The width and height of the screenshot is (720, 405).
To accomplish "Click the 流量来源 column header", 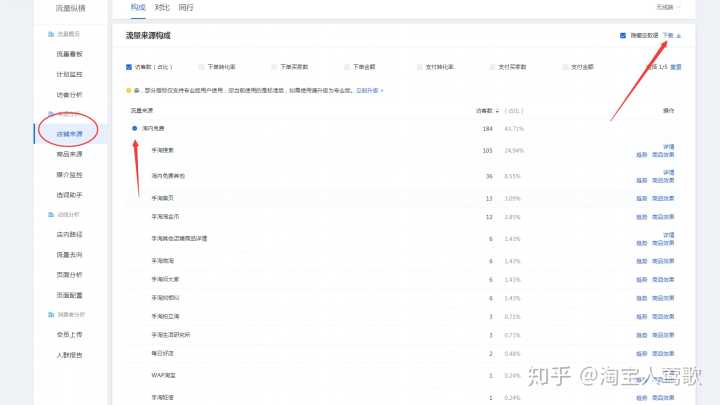I will [x=141, y=111].
